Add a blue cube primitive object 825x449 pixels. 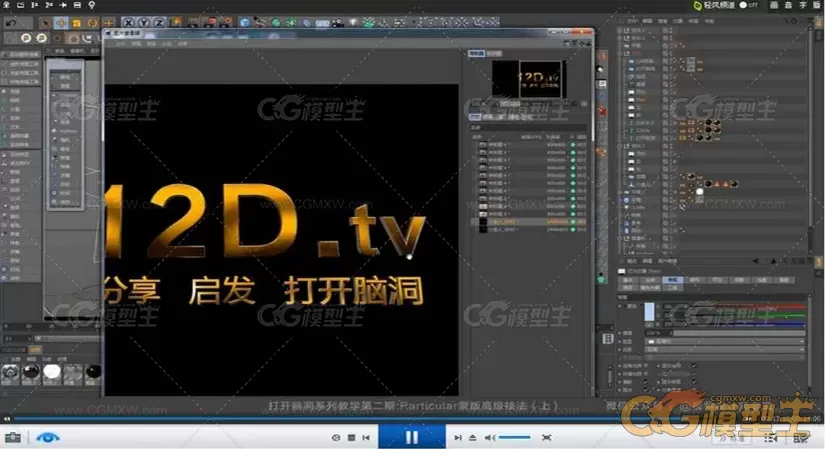tap(245, 23)
